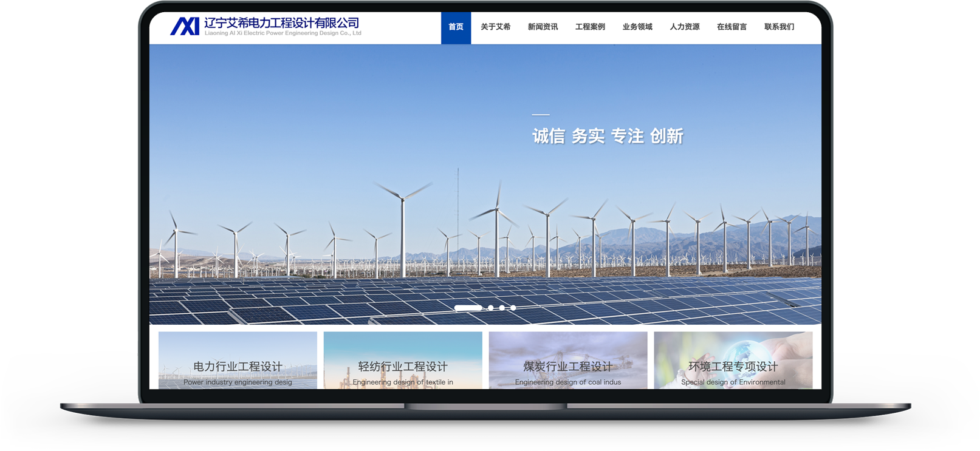Screen dimensions: 980x451
Task: Visit the 在线留言 page
Action: pyautogui.click(x=732, y=27)
